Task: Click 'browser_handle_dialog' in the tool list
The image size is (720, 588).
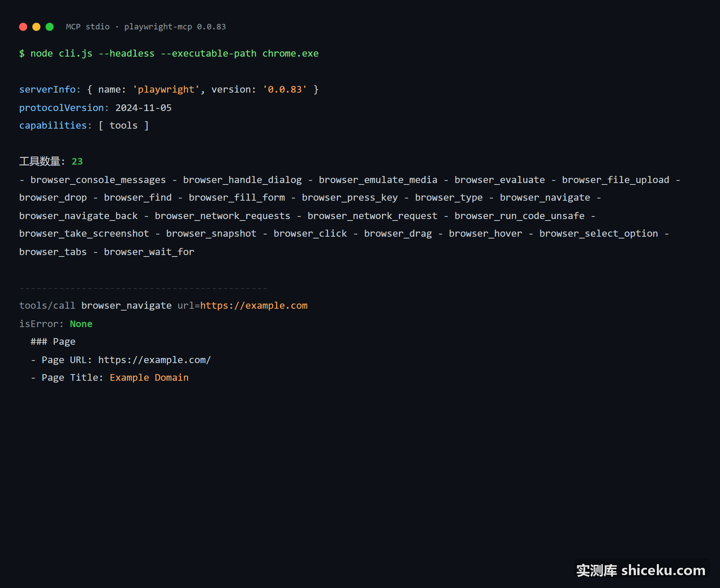Action: point(242,180)
